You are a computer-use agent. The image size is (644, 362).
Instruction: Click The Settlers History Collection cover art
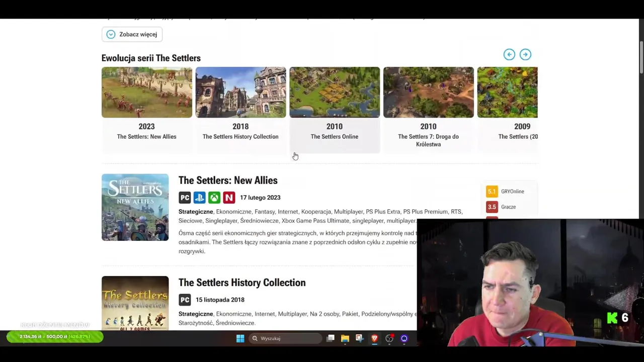tap(135, 303)
